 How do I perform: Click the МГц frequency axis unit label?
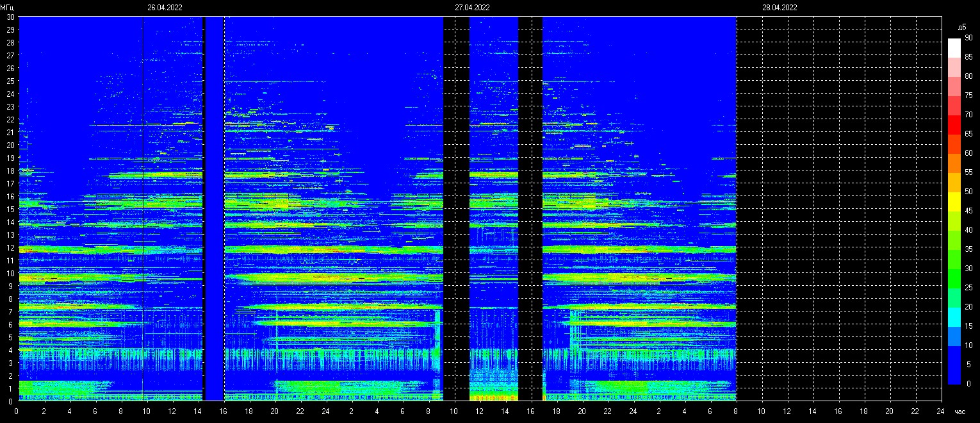[8, 8]
